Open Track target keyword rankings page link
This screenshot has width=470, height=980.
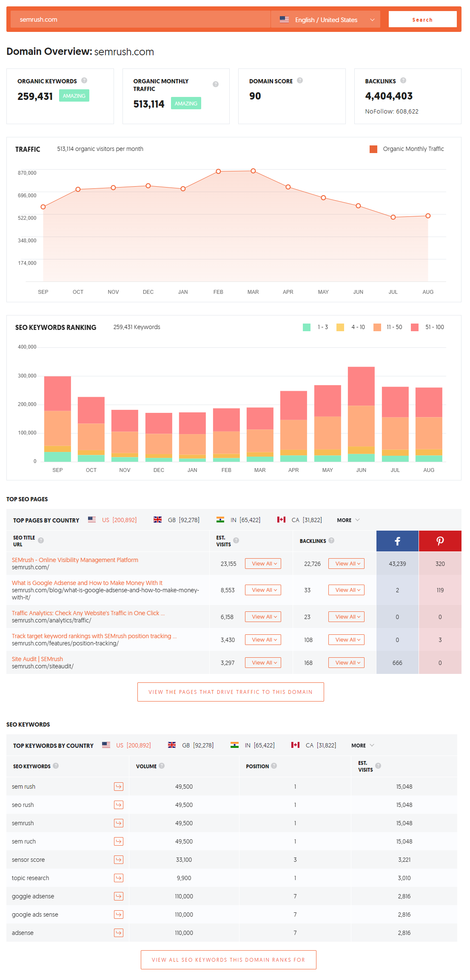94,636
